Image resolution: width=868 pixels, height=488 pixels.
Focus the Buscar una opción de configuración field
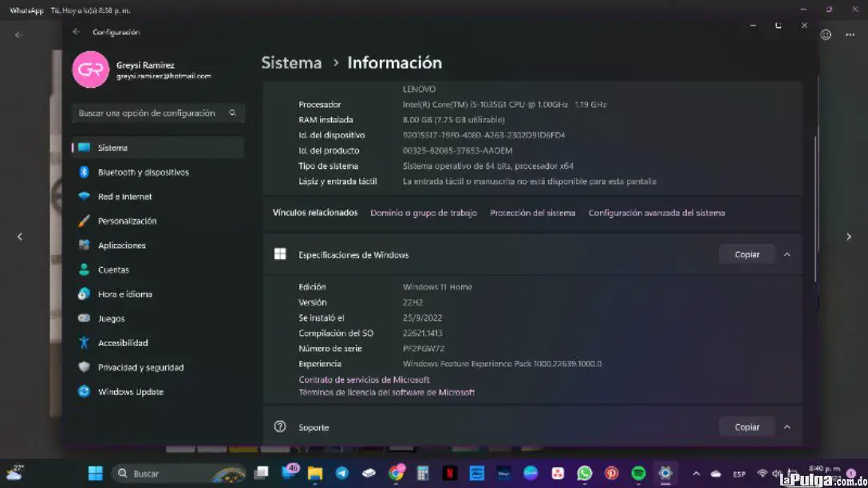tap(158, 113)
